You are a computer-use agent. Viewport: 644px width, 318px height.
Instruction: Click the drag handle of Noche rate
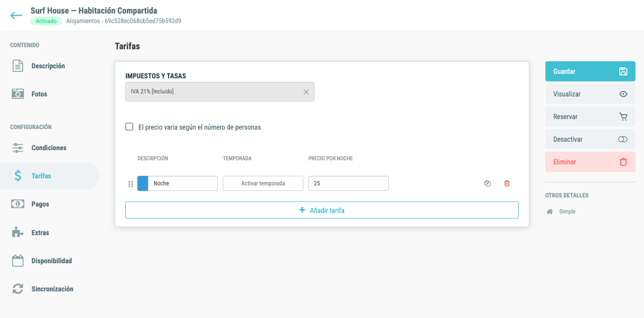tap(131, 184)
